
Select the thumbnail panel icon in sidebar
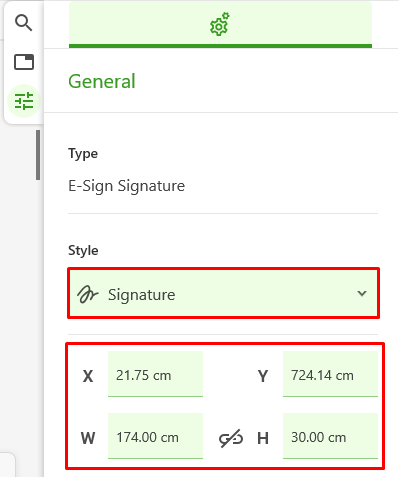click(x=24, y=62)
